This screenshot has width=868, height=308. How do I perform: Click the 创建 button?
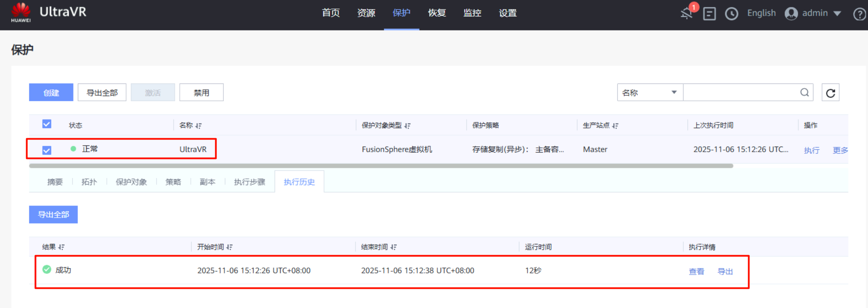pos(51,93)
